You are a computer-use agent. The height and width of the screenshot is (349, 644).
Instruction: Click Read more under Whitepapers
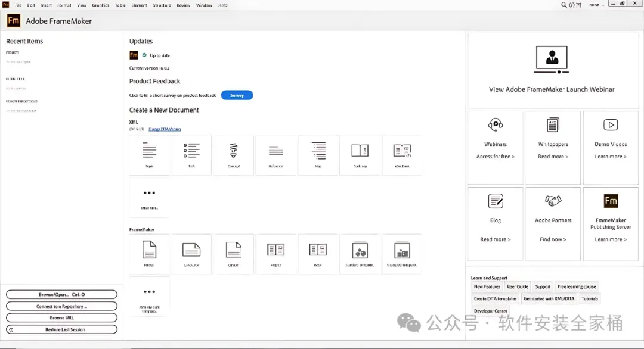[x=553, y=157]
